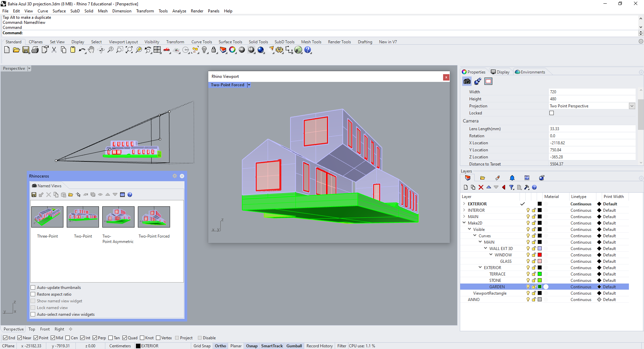Toggle the Cen osnap checkbox
Image resolution: width=644 pixels, height=349 pixels.
coord(68,338)
